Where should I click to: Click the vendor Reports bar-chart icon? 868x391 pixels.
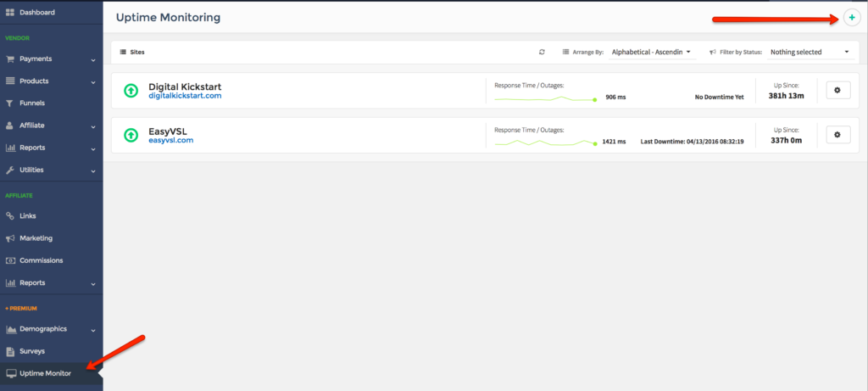click(10, 148)
